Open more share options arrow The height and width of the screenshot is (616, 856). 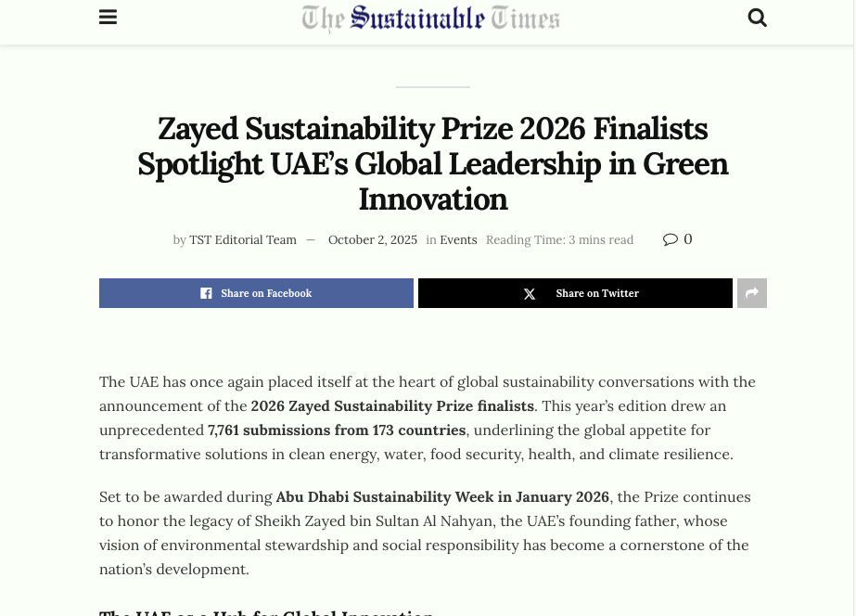pyautogui.click(x=752, y=293)
